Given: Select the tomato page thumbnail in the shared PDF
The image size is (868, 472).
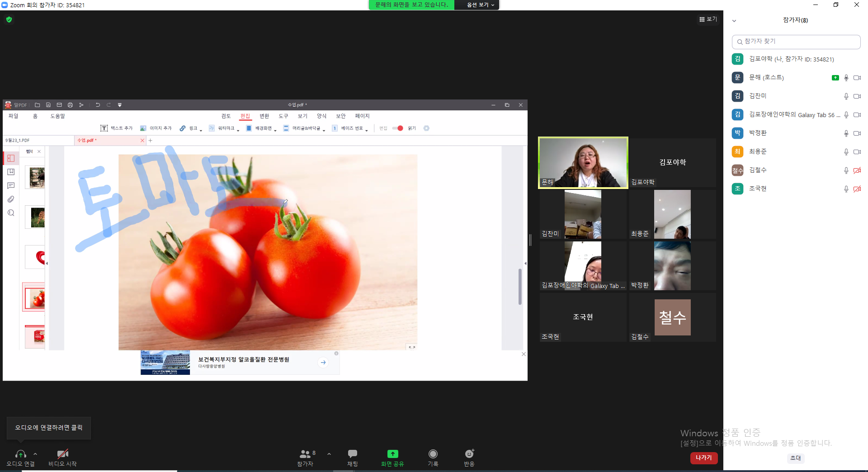Looking at the screenshot, I should tap(35, 299).
